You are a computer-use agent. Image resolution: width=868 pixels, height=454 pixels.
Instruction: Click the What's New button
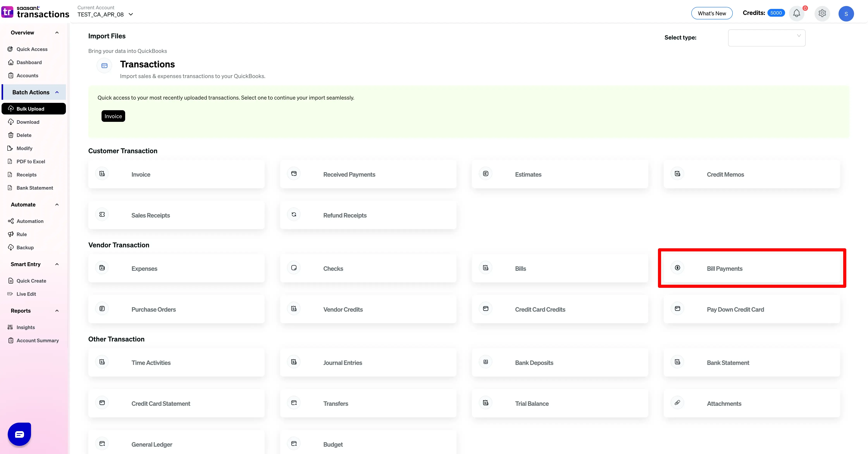pos(712,14)
